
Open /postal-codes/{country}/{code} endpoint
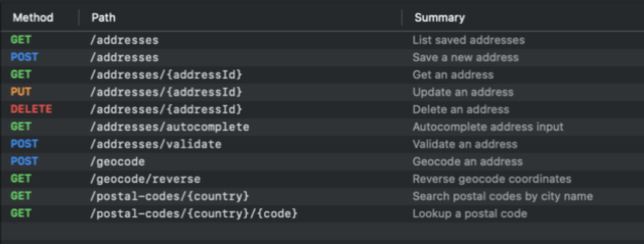(194, 214)
